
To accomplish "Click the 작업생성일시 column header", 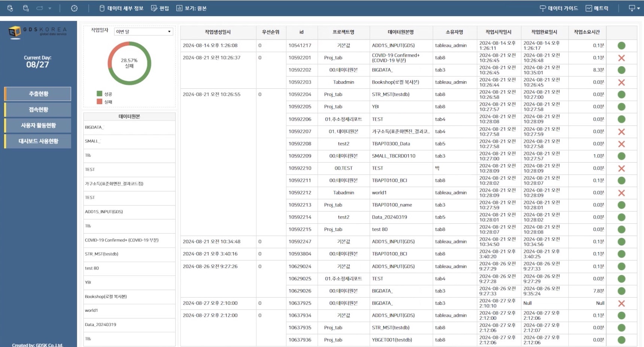I will [218, 32].
